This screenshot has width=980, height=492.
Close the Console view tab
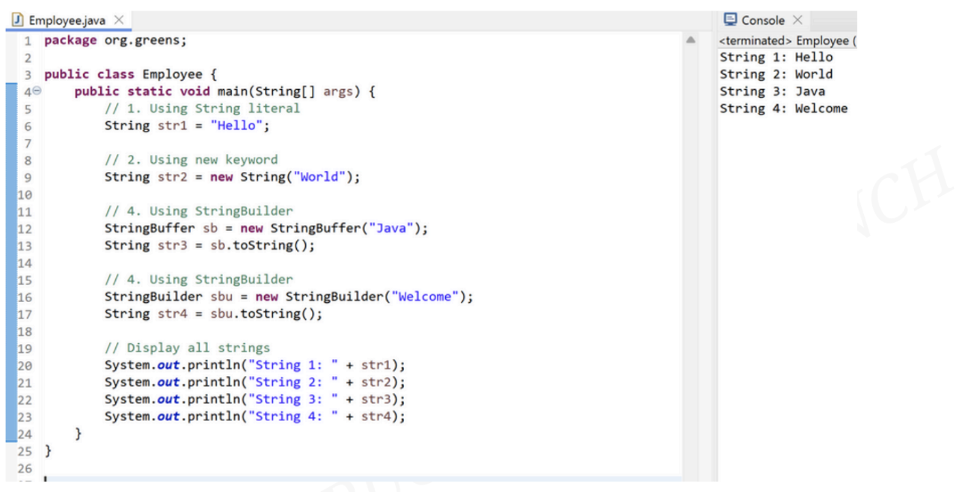click(797, 20)
